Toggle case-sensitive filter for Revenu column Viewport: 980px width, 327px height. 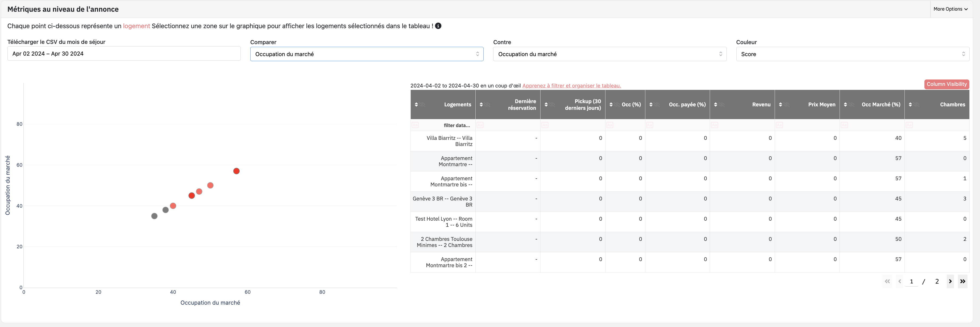coord(715,125)
